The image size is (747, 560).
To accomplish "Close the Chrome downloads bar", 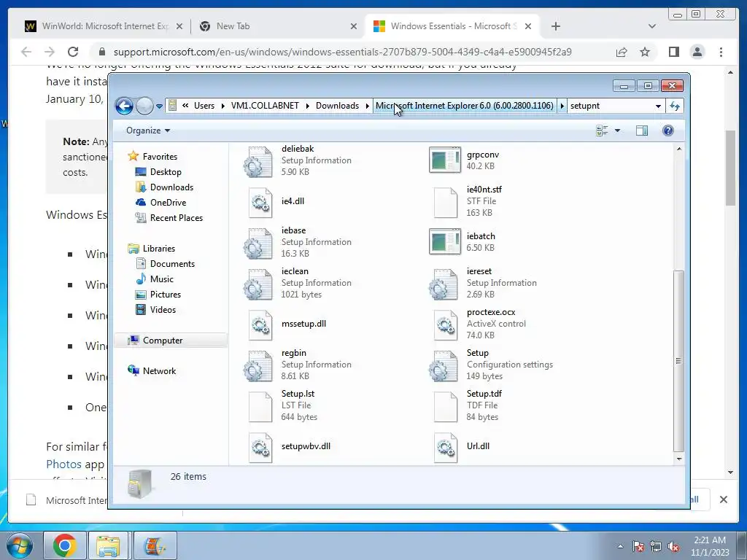I will (723, 499).
